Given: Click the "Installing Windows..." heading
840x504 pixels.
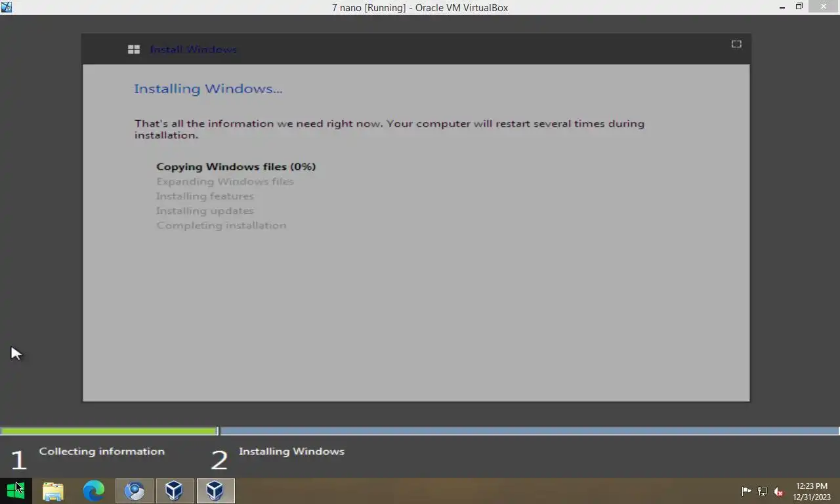Looking at the screenshot, I should coord(208,89).
